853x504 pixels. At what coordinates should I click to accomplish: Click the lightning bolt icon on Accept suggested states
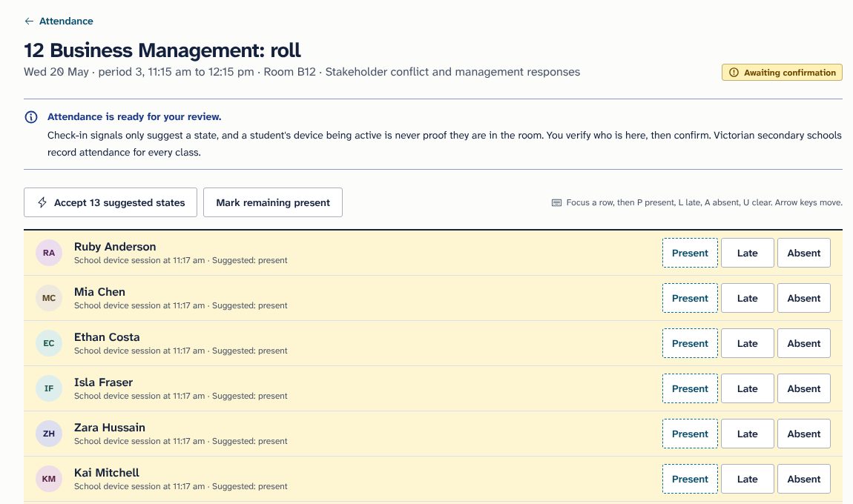click(42, 202)
